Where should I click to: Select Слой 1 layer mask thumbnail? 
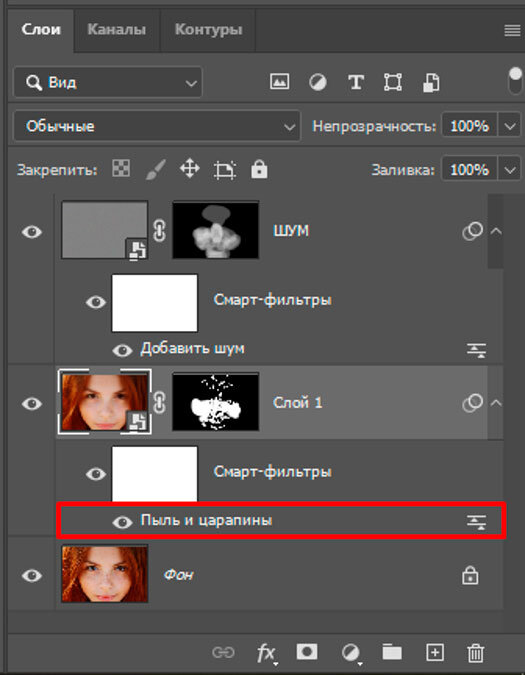(216, 402)
